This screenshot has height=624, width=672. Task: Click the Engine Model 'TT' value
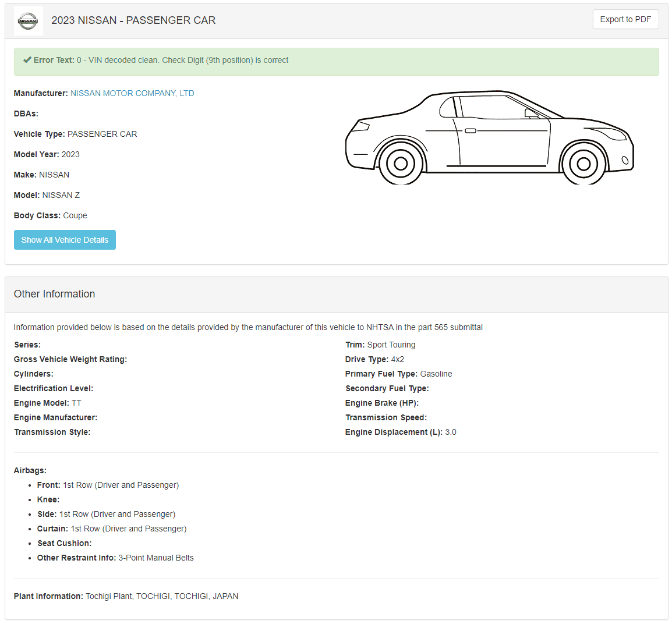point(76,403)
